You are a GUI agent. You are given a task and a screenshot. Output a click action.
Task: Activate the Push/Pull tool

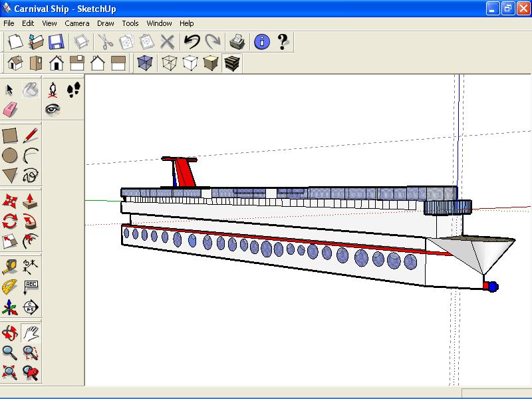30,201
